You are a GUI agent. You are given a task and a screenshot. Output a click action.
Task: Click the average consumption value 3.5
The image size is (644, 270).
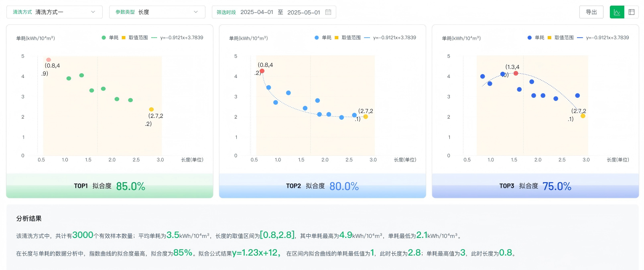pos(173,235)
